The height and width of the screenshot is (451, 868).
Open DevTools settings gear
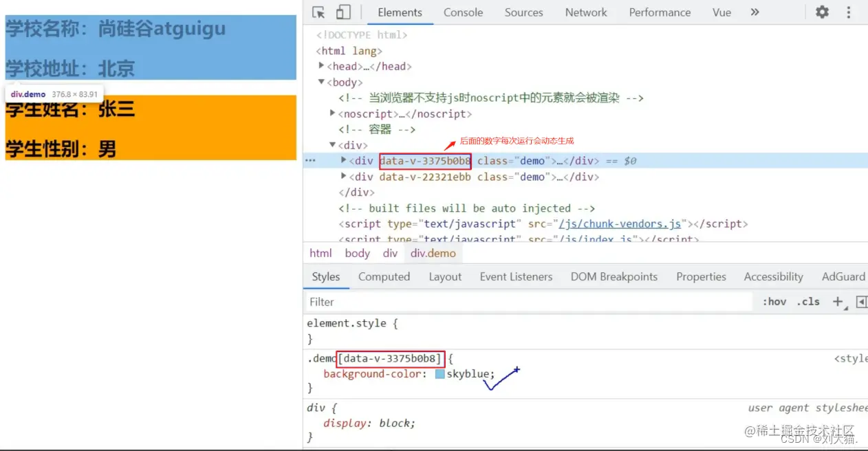[x=822, y=12]
